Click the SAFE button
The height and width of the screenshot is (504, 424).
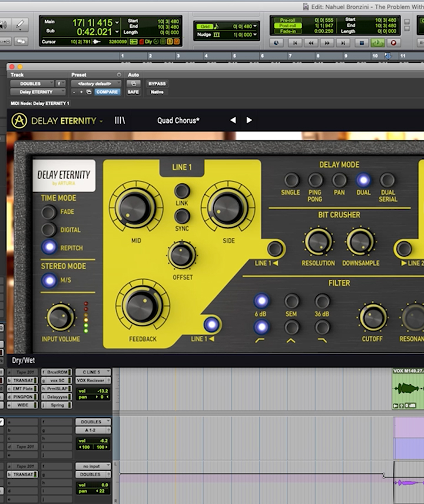133,92
